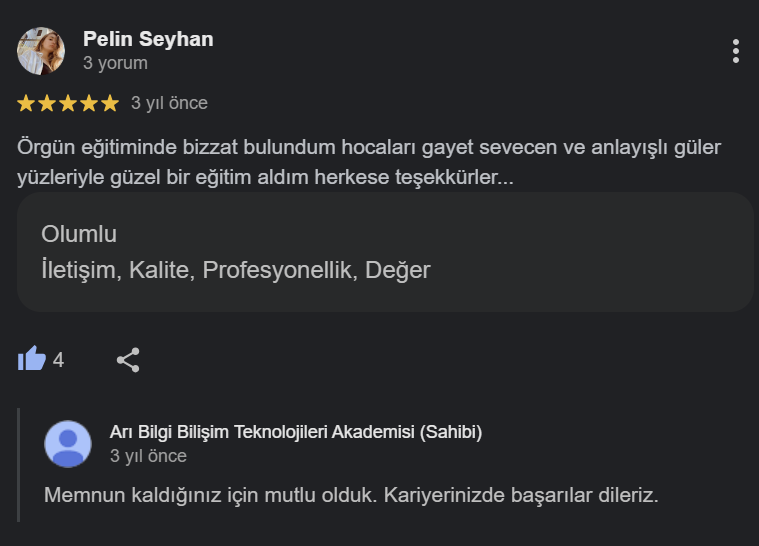Click the first star in the rating
Image resolution: width=759 pixels, height=546 pixels.
pos(26,103)
